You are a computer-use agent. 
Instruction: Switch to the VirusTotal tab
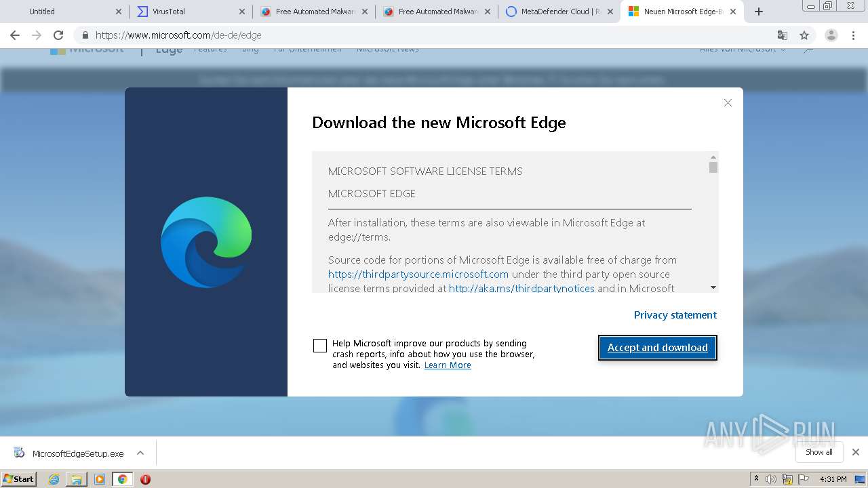click(190, 12)
